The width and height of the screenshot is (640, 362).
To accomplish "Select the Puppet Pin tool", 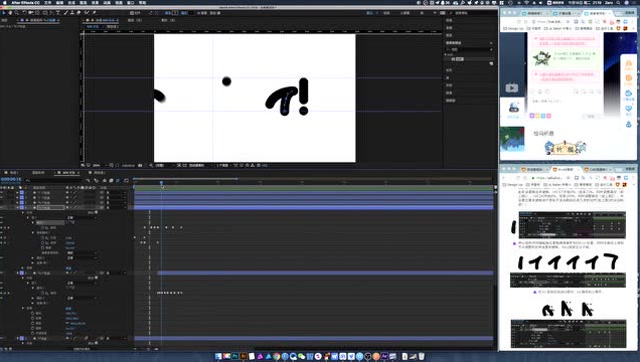I will tap(94, 13).
